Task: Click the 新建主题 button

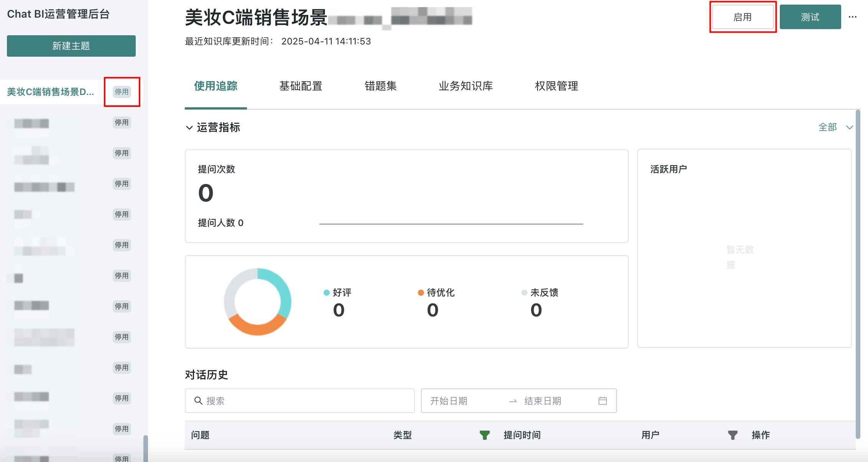Action: pos(71,46)
